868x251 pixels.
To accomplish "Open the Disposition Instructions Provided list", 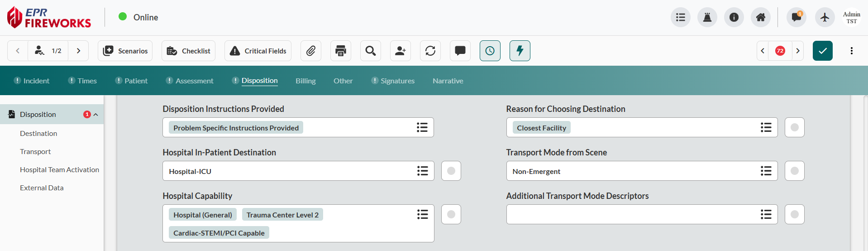I will (x=422, y=127).
